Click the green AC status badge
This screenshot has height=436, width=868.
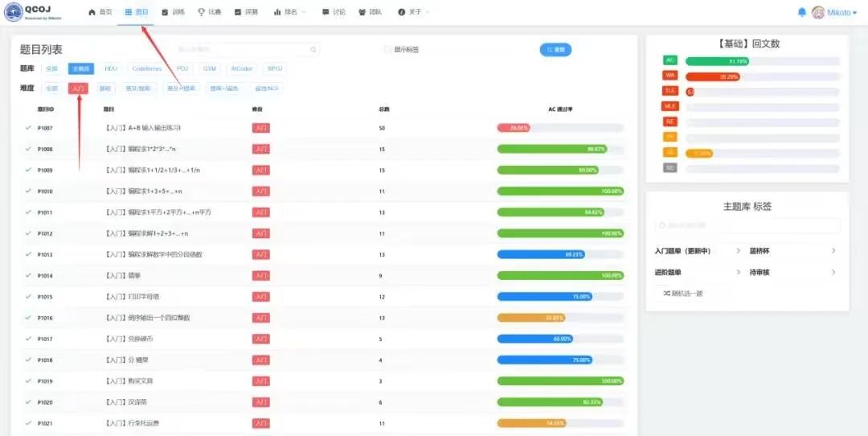(x=670, y=60)
